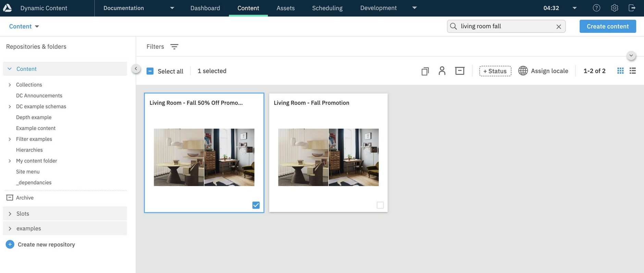The height and width of the screenshot is (273, 644).
Task: Open Living Room Fall Promotion thumbnail
Action: (329, 157)
